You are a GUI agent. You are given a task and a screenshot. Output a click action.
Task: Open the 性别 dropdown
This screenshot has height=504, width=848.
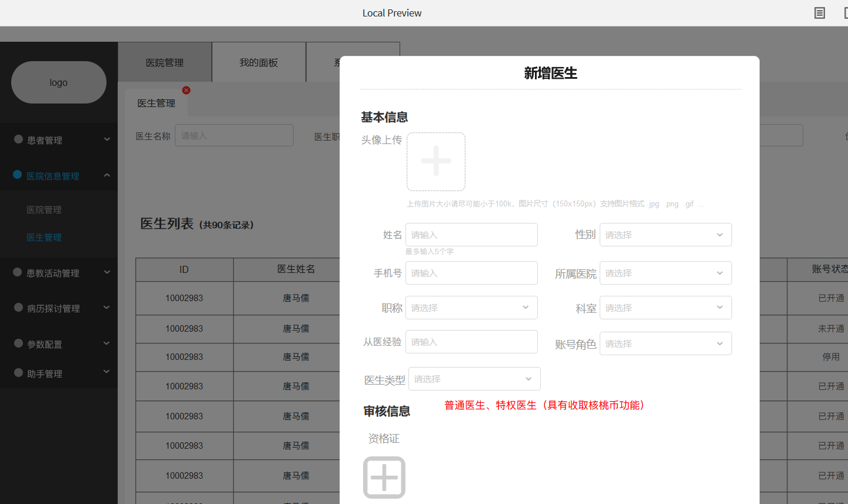coord(666,235)
